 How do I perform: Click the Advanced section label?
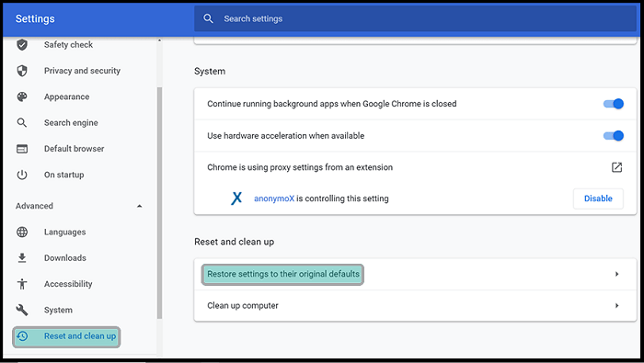coord(35,206)
